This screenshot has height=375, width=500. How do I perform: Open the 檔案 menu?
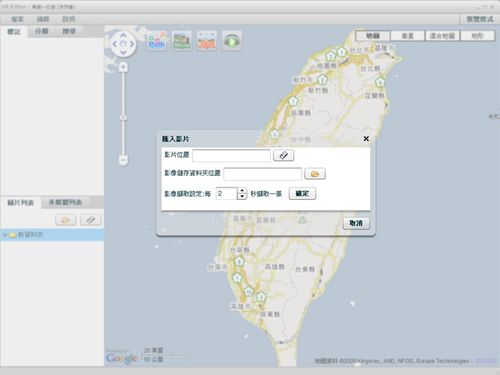(17, 19)
